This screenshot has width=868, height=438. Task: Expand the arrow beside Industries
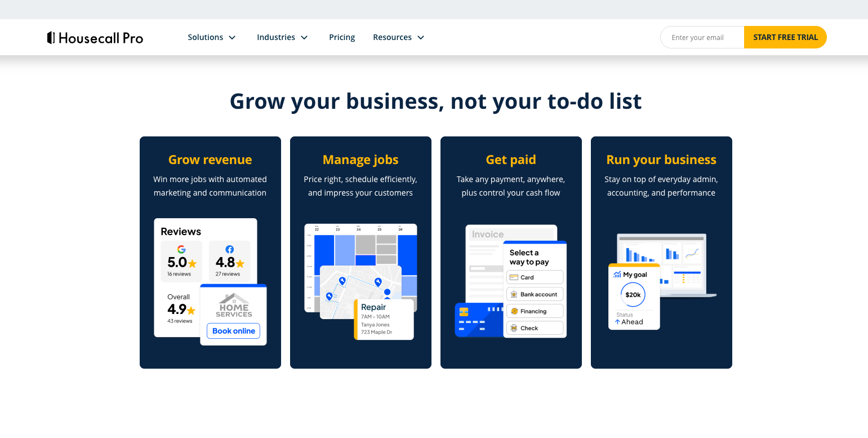[304, 38]
